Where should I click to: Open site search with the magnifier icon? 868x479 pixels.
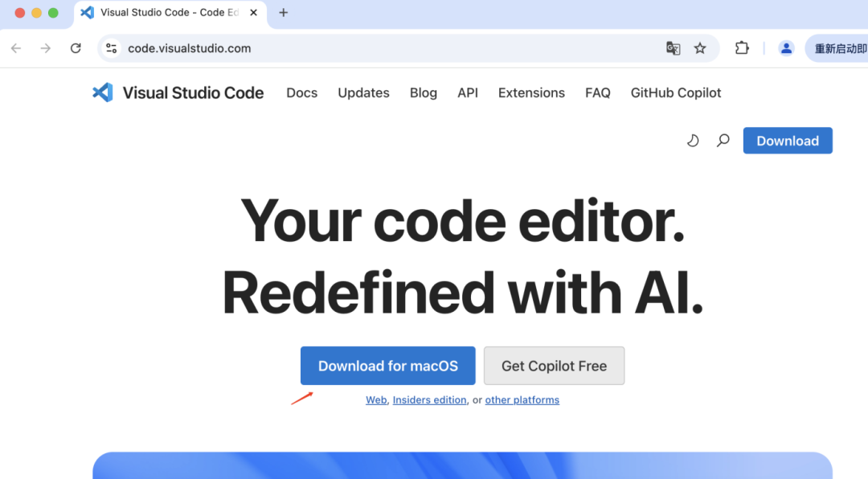tap(722, 140)
